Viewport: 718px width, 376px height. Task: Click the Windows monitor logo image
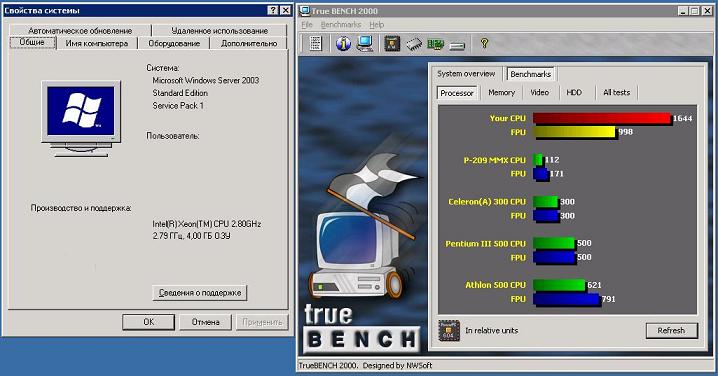click(x=81, y=119)
